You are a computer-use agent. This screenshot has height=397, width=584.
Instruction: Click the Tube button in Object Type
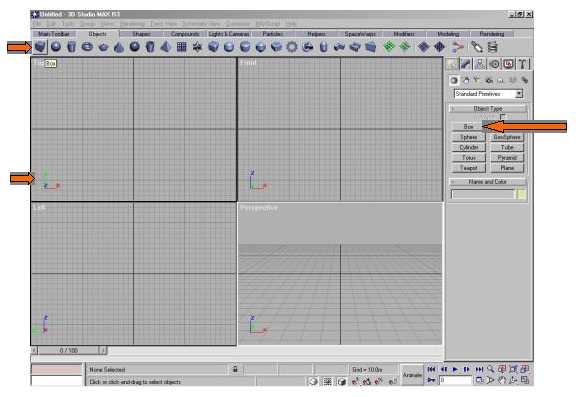click(x=507, y=147)
